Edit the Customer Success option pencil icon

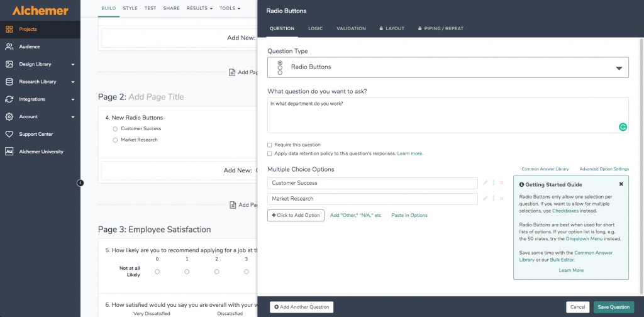click(x=486, y=183)
